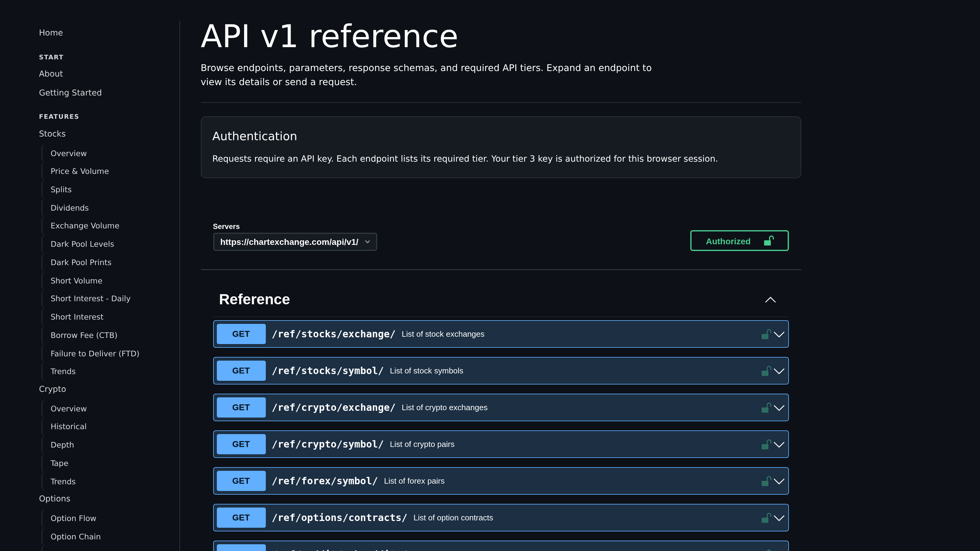
Task: Open Option Chain page
Action: tap(76, 537)
